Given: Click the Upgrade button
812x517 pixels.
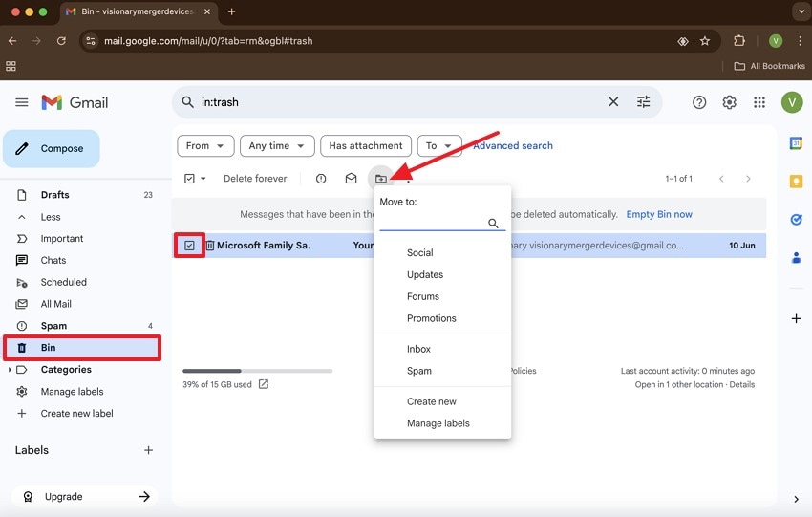Looking at the screenshot, I should (84, 496).
